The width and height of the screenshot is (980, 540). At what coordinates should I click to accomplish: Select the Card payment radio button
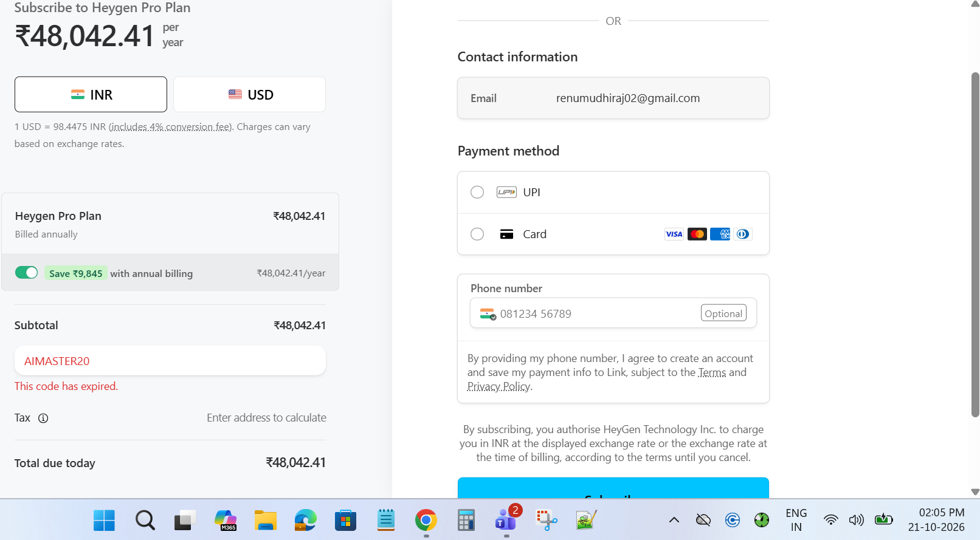pos(477,234)
